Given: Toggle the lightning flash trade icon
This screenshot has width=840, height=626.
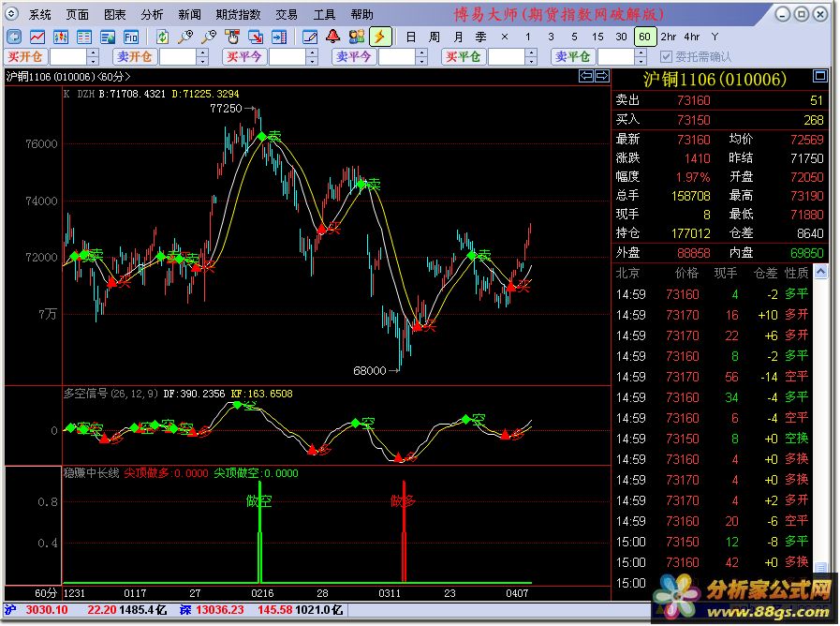Looking at the screenshot, I should coord(380,37).
